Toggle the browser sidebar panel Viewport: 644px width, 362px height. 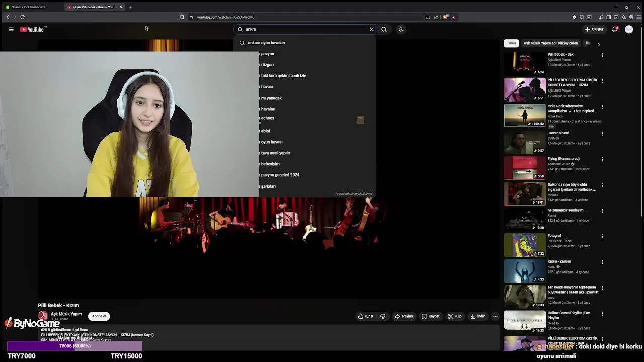(x=608, y=17)
